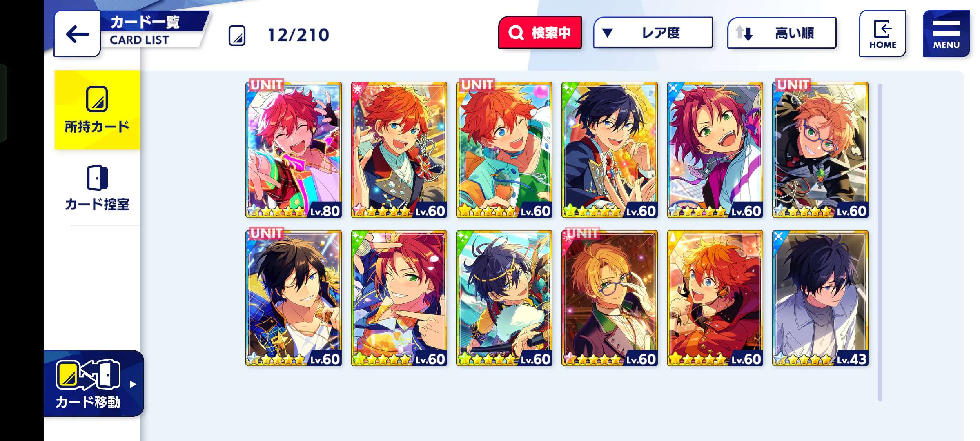The height and width of the screenshot is (441, 980).
Task: Click the card list vertical scrollbar
Action: pyautogui.click(x=880, y=242)
